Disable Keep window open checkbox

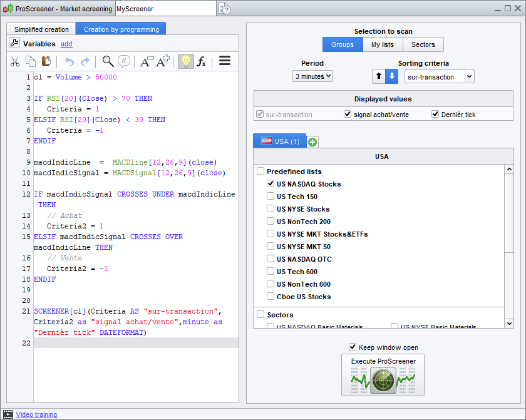coord(353,347)
